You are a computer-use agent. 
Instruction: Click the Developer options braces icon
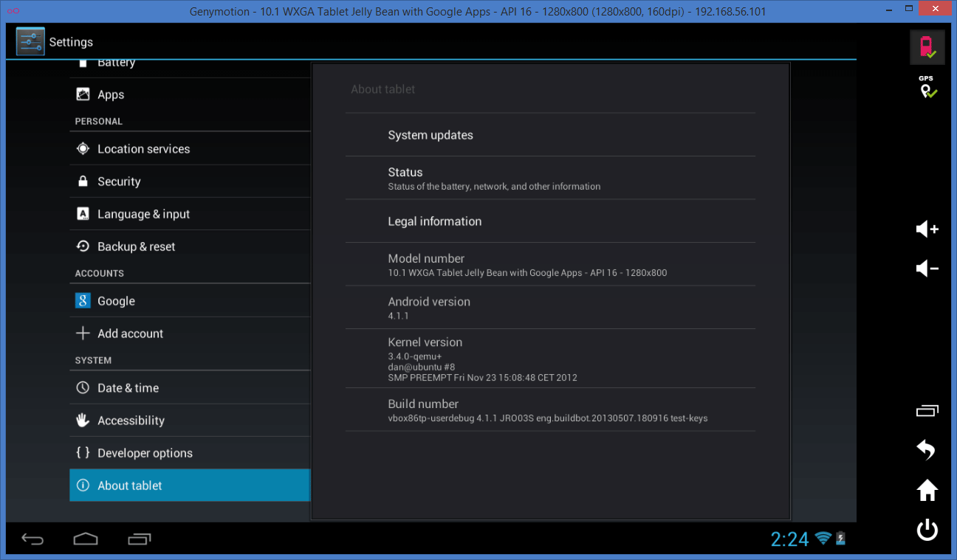83,452
